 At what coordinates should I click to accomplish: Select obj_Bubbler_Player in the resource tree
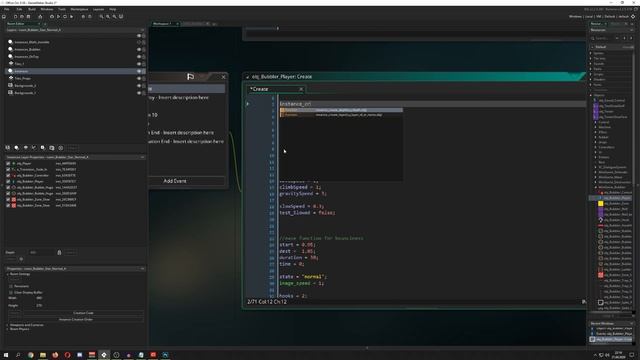616,198
